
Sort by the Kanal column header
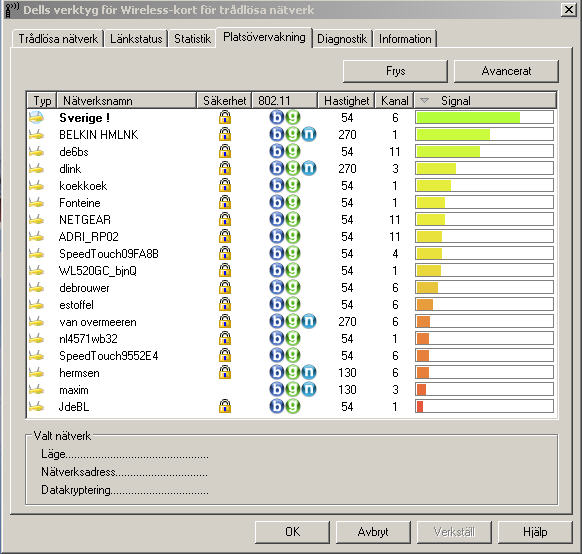pyautogui.click(x=394, y=101)
